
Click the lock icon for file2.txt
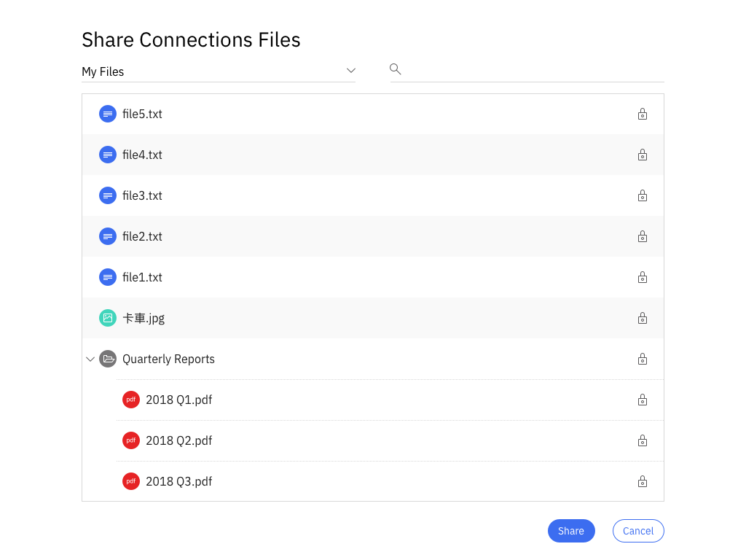click(x=642, y=236)
